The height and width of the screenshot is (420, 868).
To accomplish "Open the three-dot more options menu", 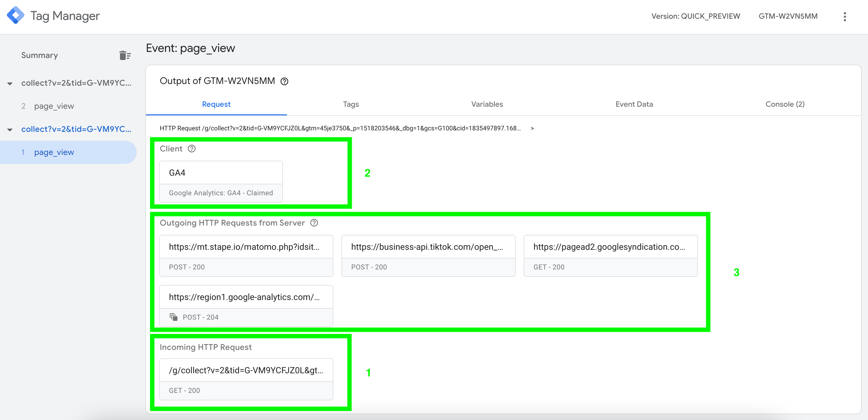I will click(844, 16).
